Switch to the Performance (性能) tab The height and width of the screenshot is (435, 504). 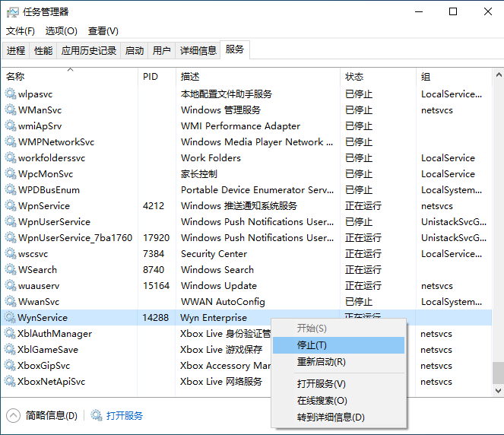click(x=43, y=51)
